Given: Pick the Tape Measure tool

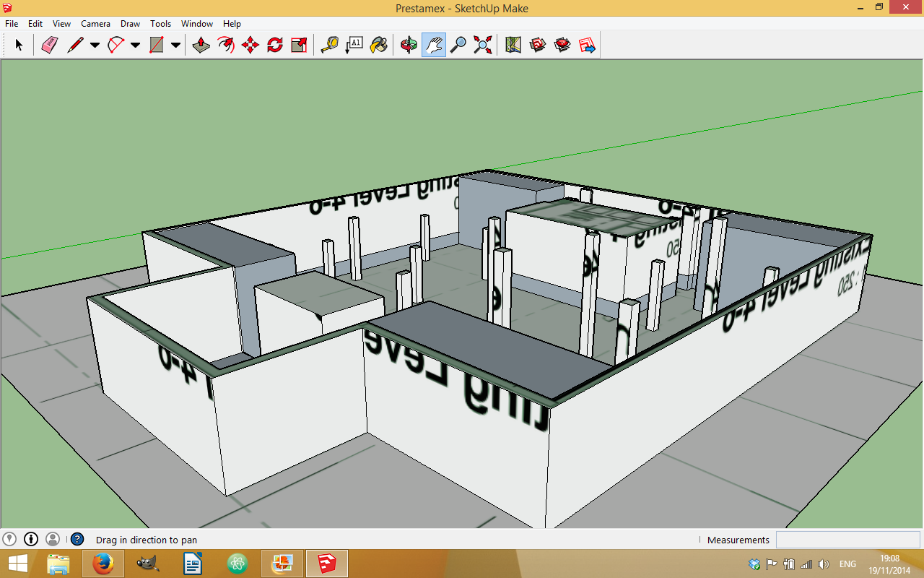Looking at the screenshot, I should click(x=330, y=46).
